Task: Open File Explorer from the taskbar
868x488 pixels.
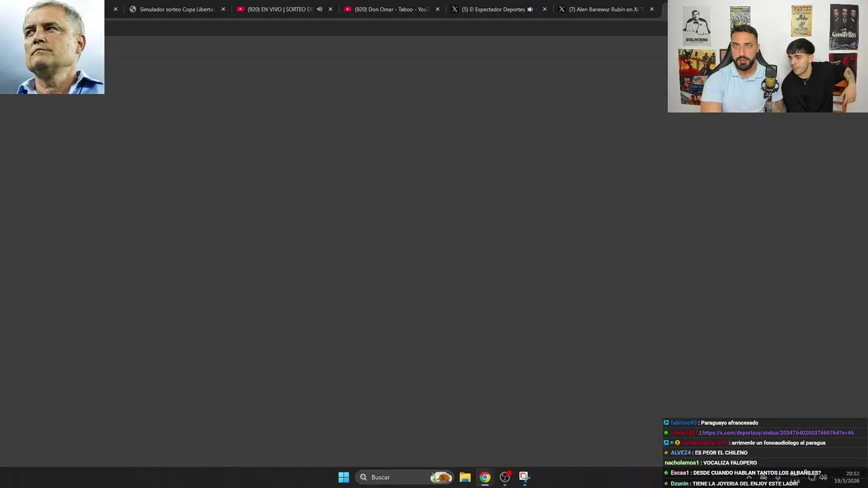Action: [465, 477]
